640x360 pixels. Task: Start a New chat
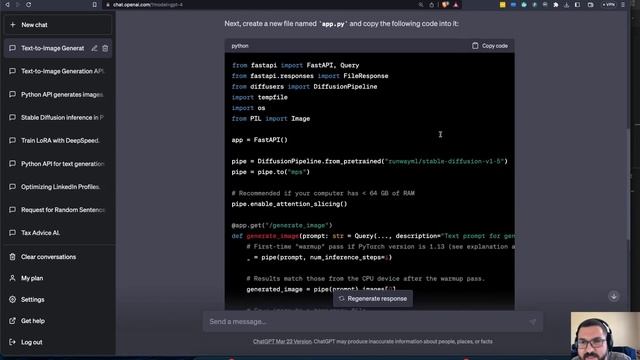tap(58, 25)
